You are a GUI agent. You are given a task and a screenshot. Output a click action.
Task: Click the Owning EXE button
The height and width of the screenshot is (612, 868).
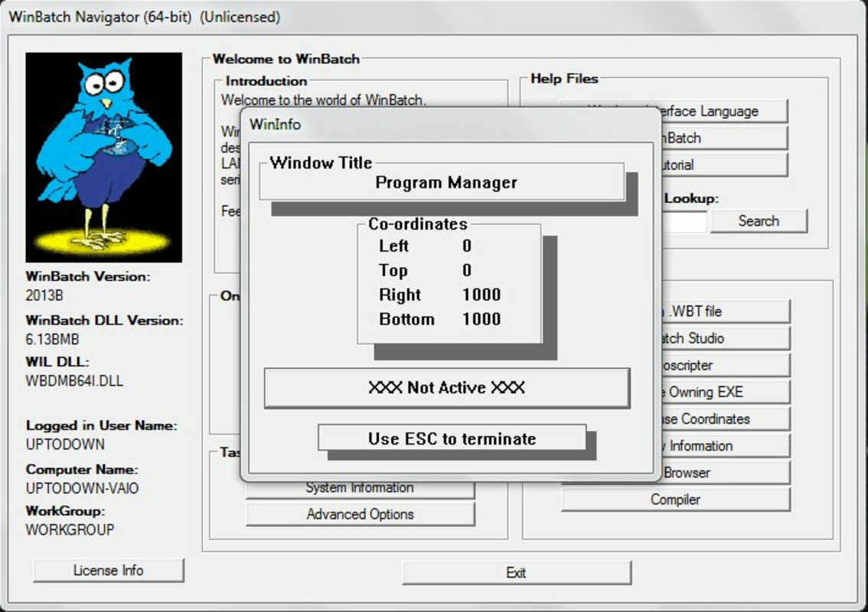point(726,392)
